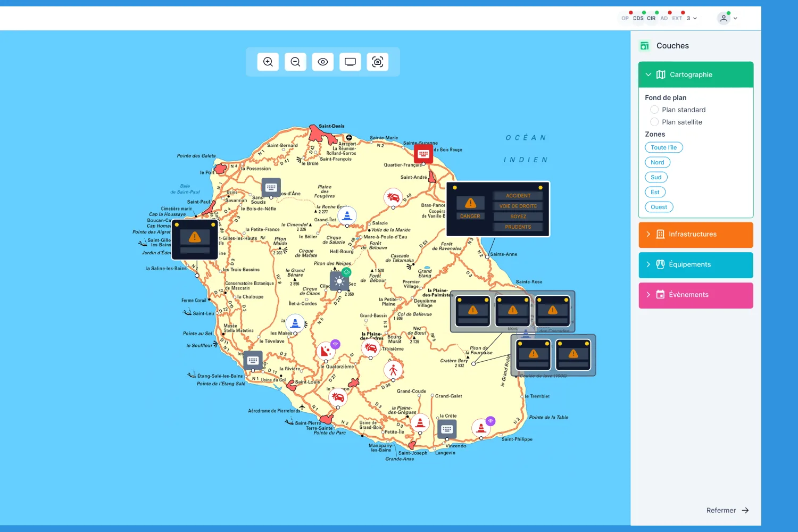
Task: Focus map on the Sud zone
Action: point(656,177)
